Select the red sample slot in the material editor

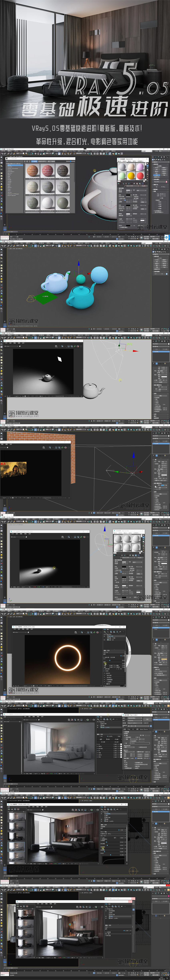tap(140, 176)
